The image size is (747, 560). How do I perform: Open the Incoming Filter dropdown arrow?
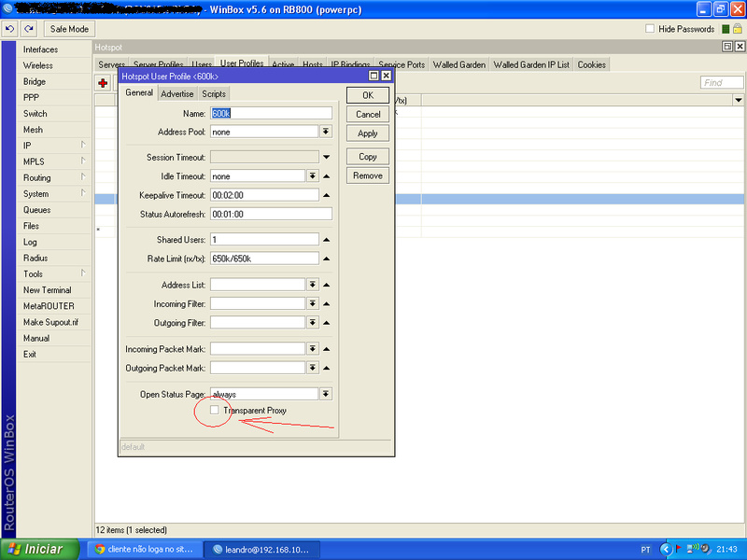313,303
